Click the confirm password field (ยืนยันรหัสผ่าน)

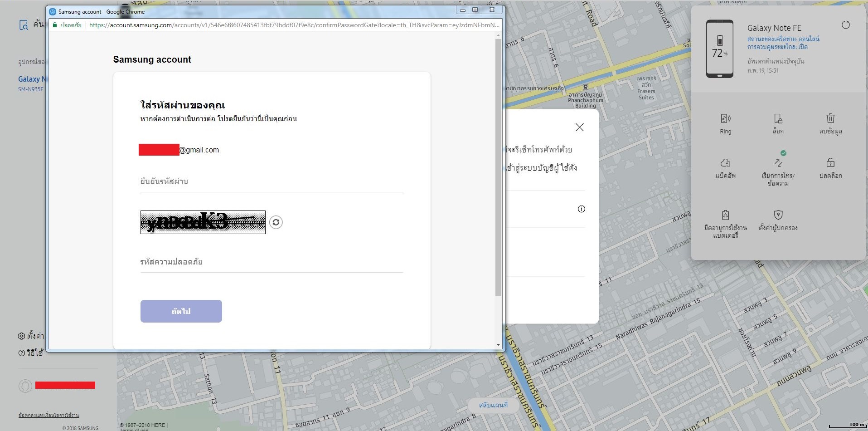click(272, 181)
